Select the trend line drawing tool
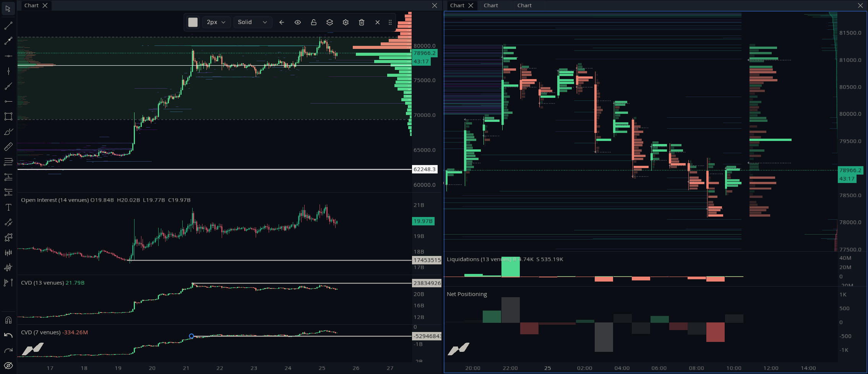Viewport: 868px width, 374px height. click(8, 26)
